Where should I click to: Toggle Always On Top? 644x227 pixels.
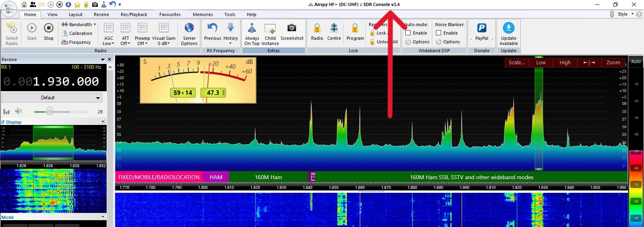pyautogui.click(x=252, y=28)
